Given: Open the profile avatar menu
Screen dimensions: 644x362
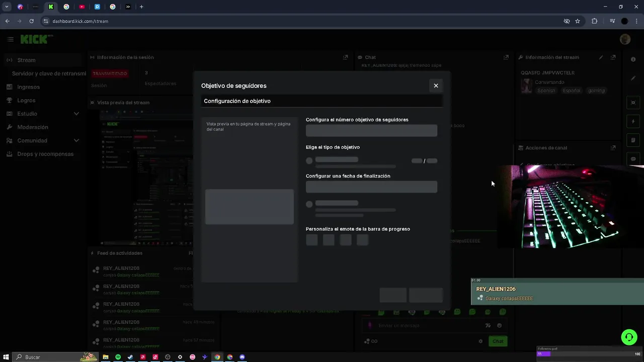Looking at the screenshot, I should click(625, 39).
